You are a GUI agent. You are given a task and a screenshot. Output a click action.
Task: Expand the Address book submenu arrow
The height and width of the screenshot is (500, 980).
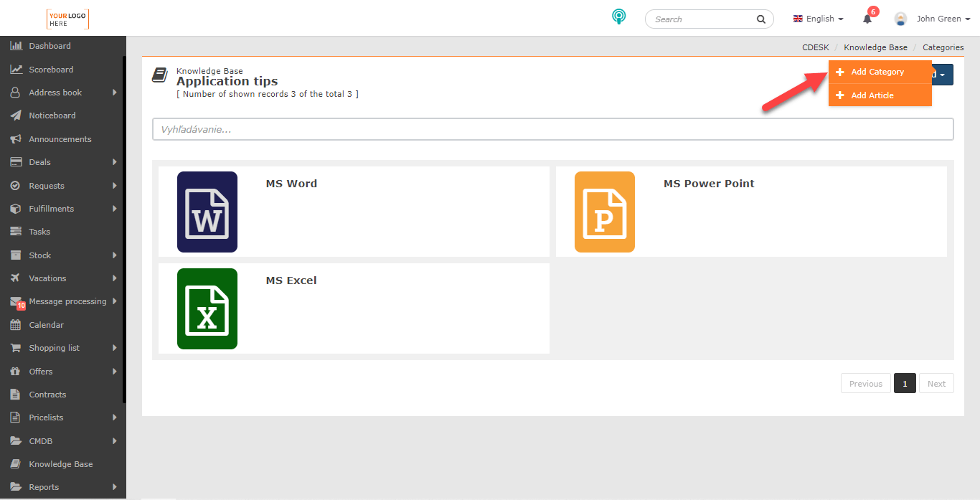point(115,93)
